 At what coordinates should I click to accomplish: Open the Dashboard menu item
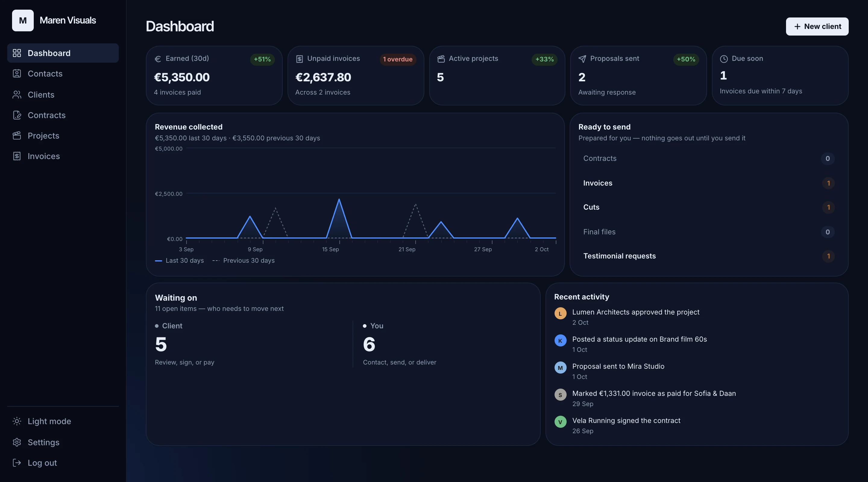coord(63,53)
